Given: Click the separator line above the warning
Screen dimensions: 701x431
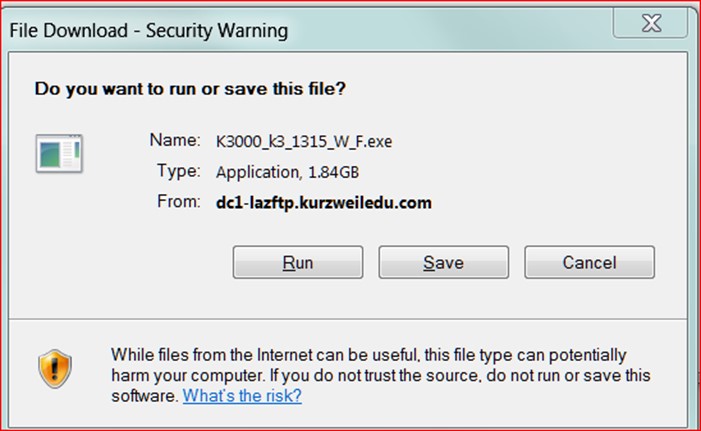Looking at the screenshot, I should coord(348,319).
